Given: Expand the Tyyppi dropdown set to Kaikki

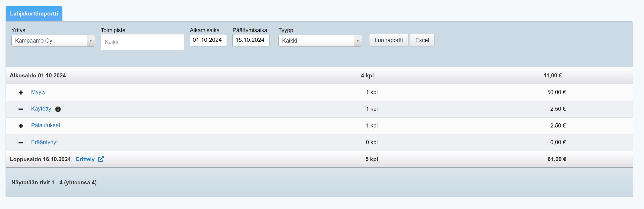Looking at the screenshot, I should [320, 41].
